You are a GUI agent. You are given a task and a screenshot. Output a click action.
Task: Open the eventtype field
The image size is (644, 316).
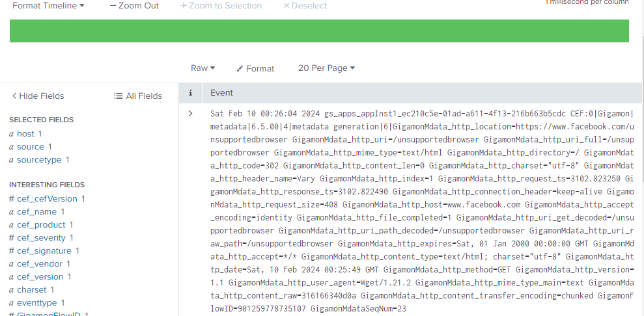[37, 303]
